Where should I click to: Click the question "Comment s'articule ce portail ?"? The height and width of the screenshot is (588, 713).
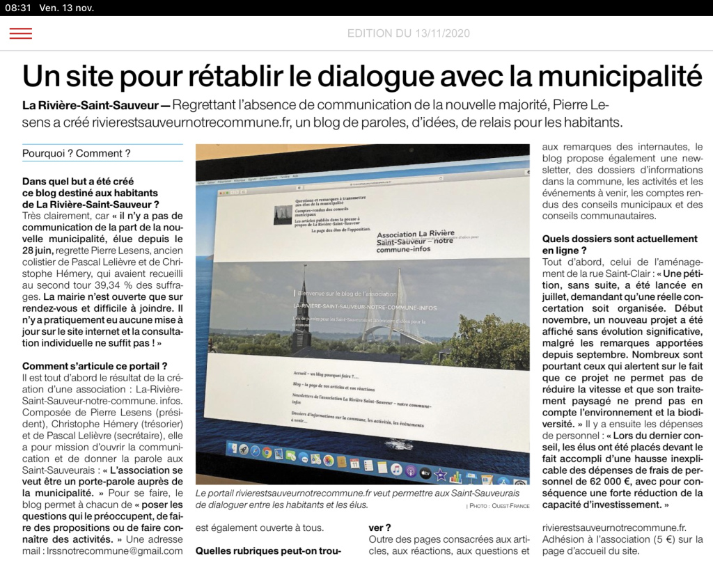[x=95, y=366]
